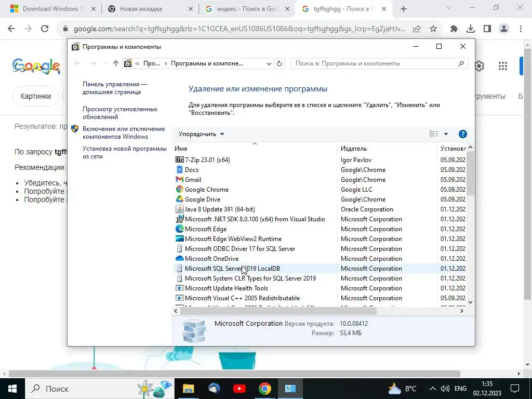Click Igor Pavlov publisher cell
532x399 pixels.
click(356, 160)
